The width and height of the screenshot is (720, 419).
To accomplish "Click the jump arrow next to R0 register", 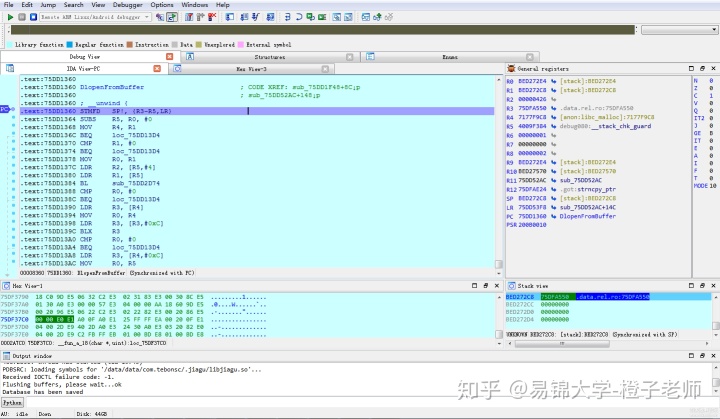I will pos(554,81).
